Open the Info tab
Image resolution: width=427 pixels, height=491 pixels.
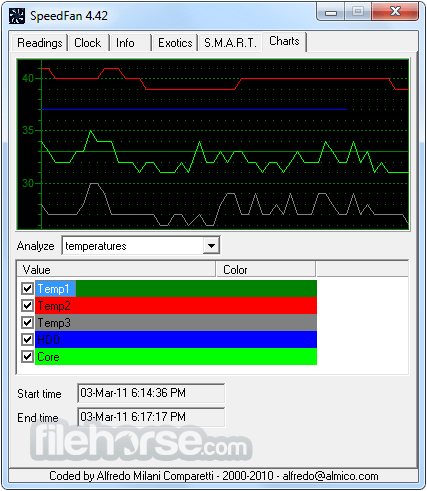coord(130,43)
